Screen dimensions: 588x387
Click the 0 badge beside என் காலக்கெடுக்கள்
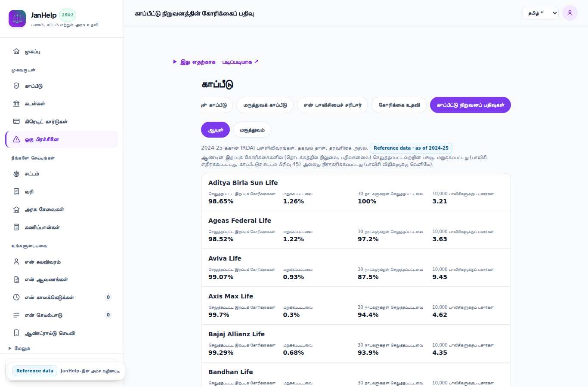108,297
